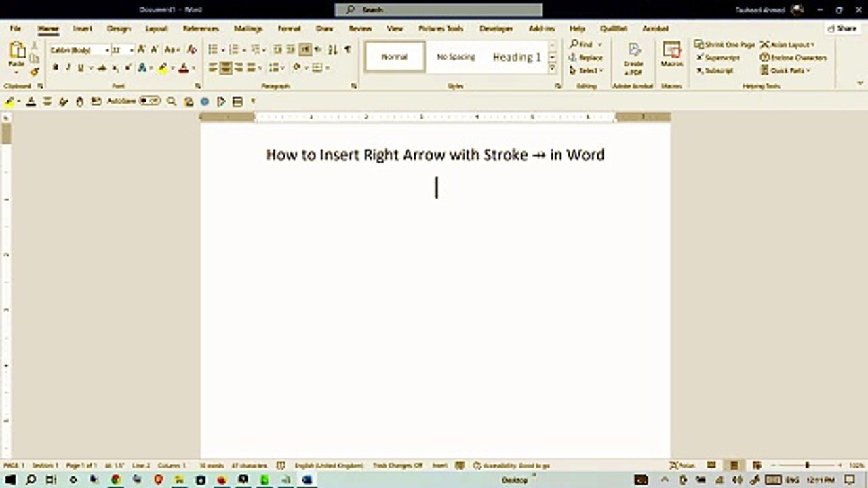Switch to the Insert tab
The width and height of the screenshot is (868, 488).
[83, 28]
